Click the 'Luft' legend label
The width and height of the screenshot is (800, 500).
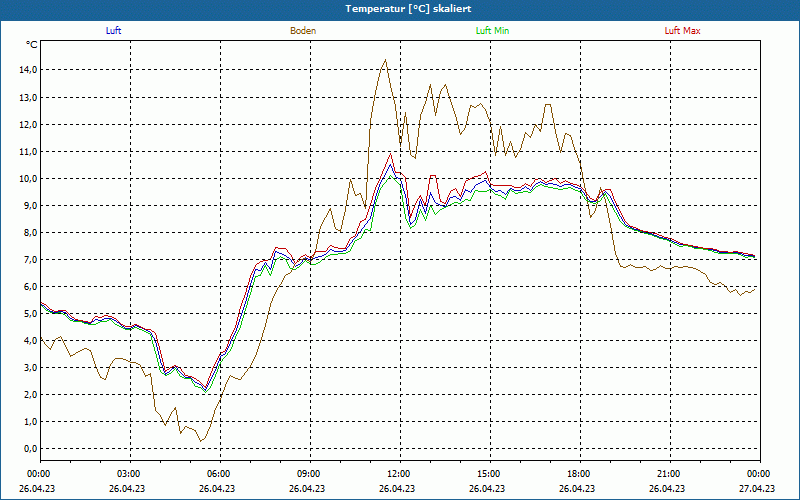point(113,31)
